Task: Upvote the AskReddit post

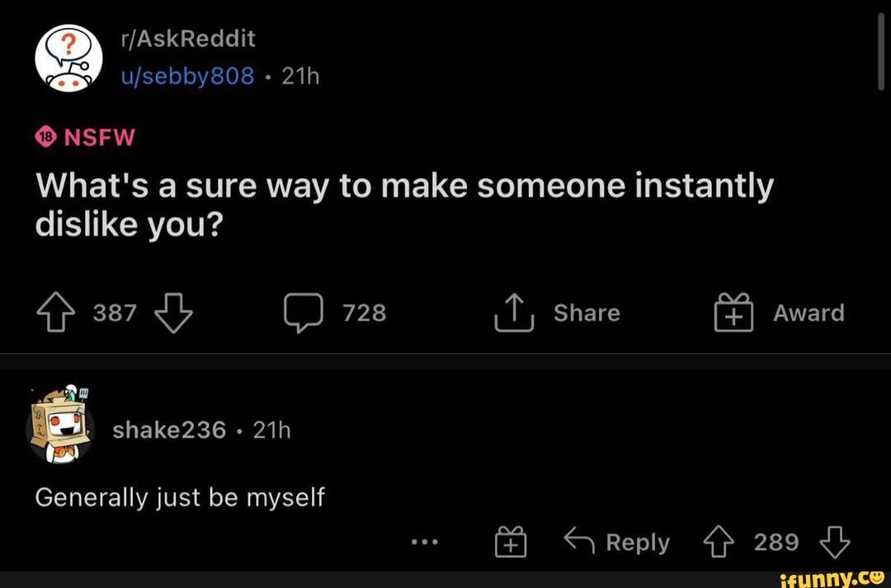Action: click(x=54, y=312)
